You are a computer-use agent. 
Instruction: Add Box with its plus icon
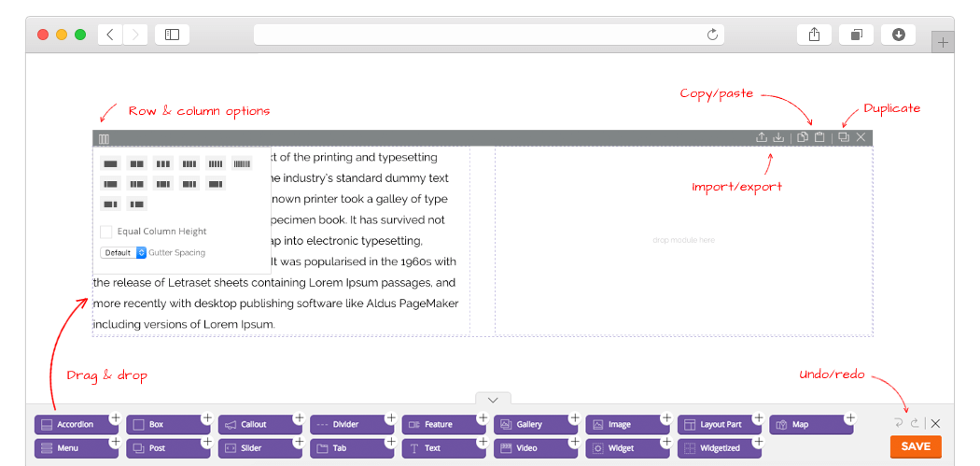(207, 417)
